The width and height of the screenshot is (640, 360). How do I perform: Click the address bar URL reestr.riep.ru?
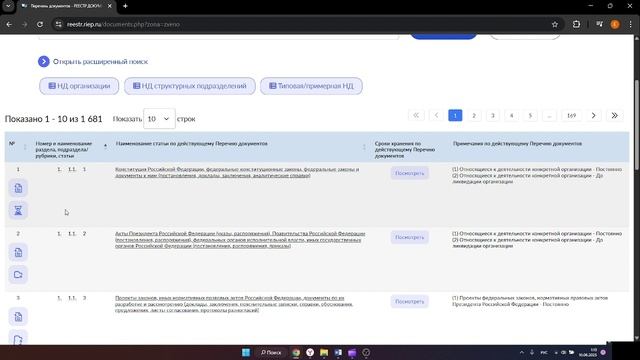click(x=123, y=24)
